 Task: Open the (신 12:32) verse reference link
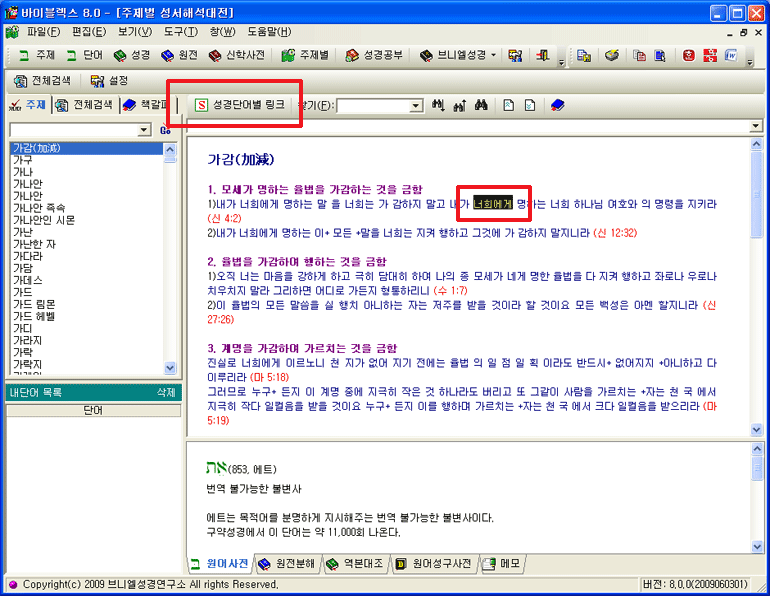coord(615,233)
